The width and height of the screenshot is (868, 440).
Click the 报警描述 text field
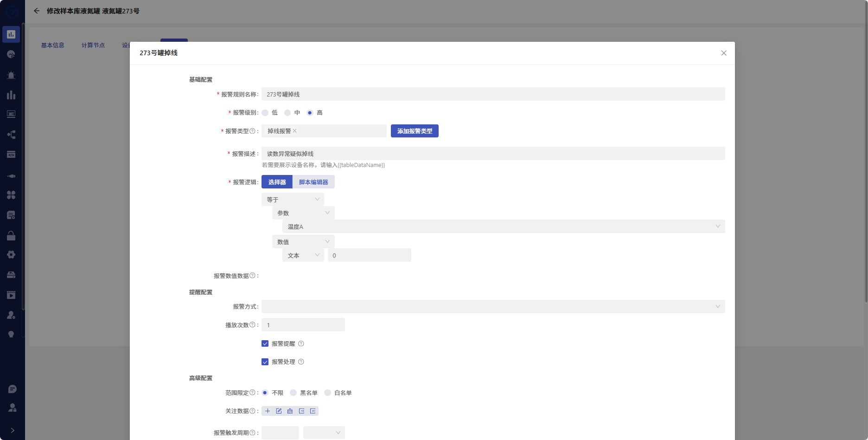click(493, 154)
